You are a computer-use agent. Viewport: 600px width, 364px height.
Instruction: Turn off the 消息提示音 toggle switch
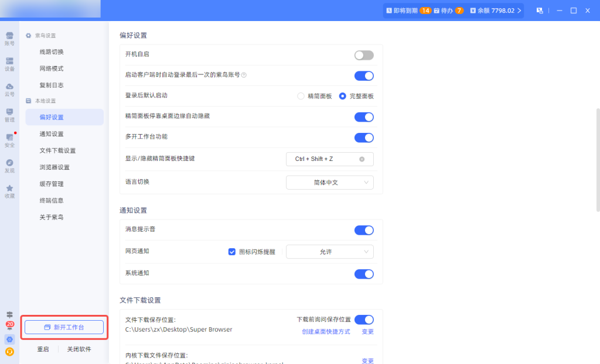tap(364, 231)
